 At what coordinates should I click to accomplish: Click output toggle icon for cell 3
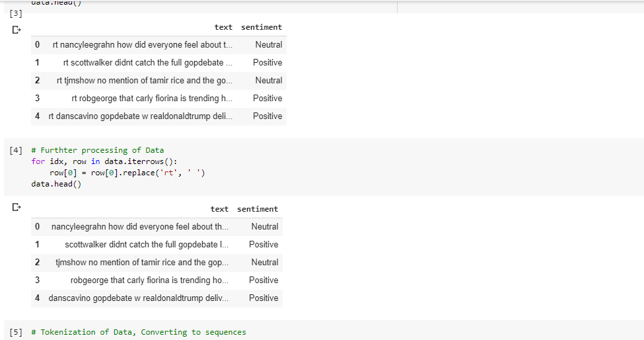pyautogui.click(x=17, y=30)
